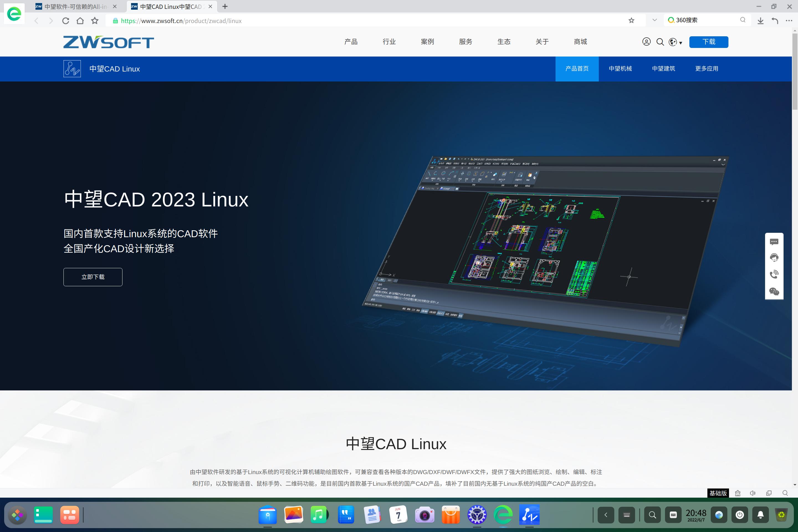798x532 pixels.
Task: Open the WeChat contact icon on right sidebar
Action: (x=774, y=291)
